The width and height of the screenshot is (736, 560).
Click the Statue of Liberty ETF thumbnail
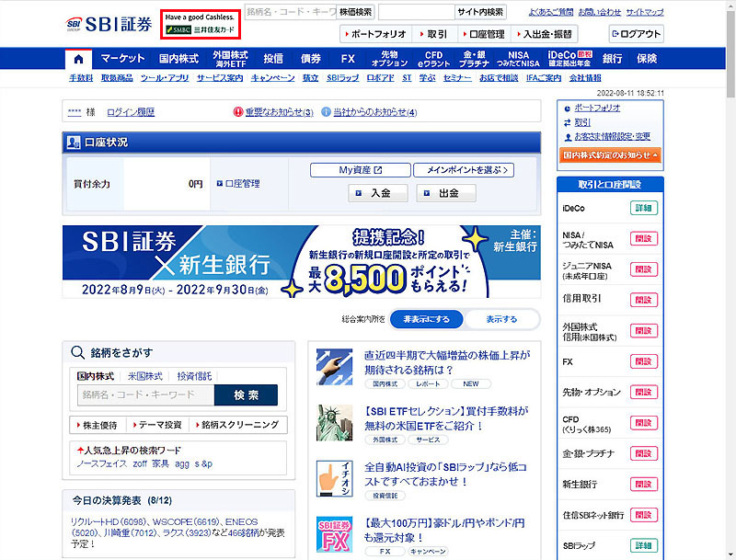click(x=335, y=422)
